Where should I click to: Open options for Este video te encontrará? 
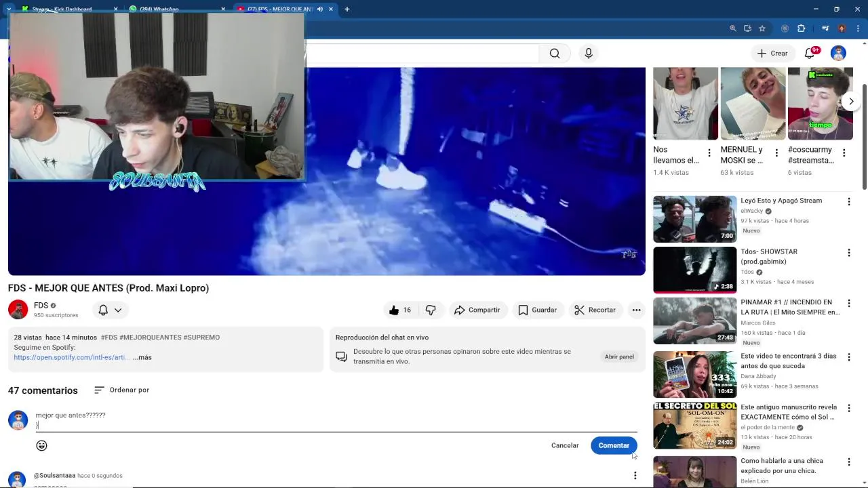pos(848,357)
